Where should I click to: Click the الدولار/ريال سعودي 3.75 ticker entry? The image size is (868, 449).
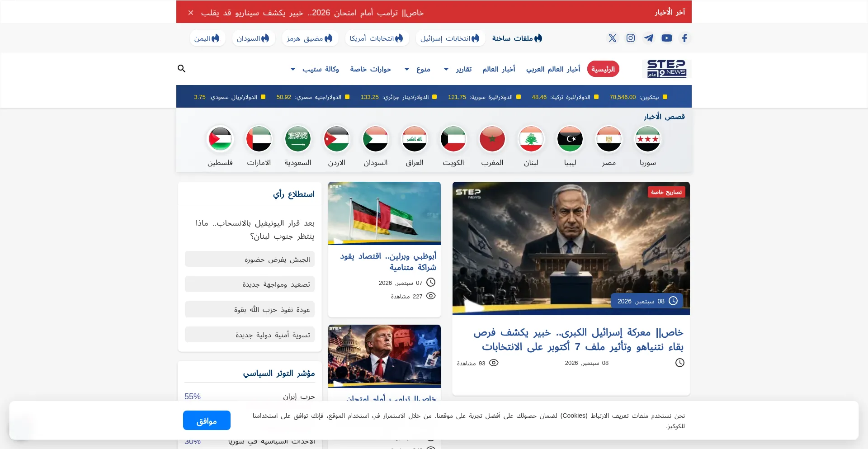pyautogui.click(x=230, y=97)
